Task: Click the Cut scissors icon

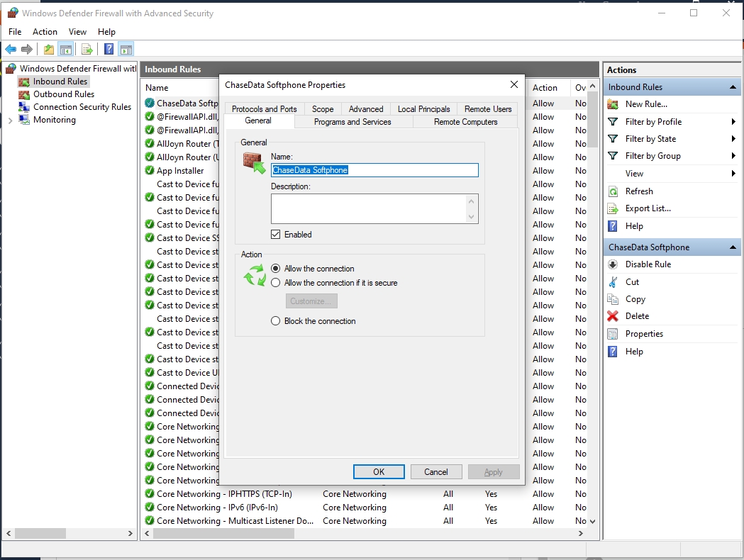Action: click(x=613, y=282)
